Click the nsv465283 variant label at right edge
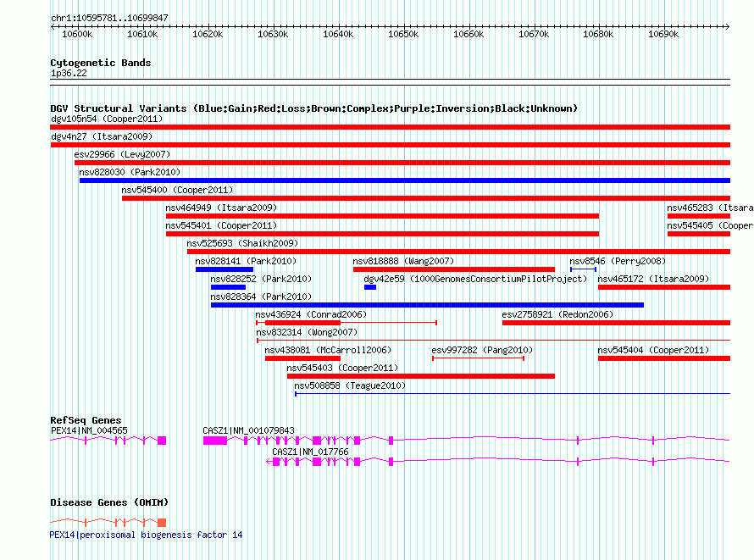 710,208
